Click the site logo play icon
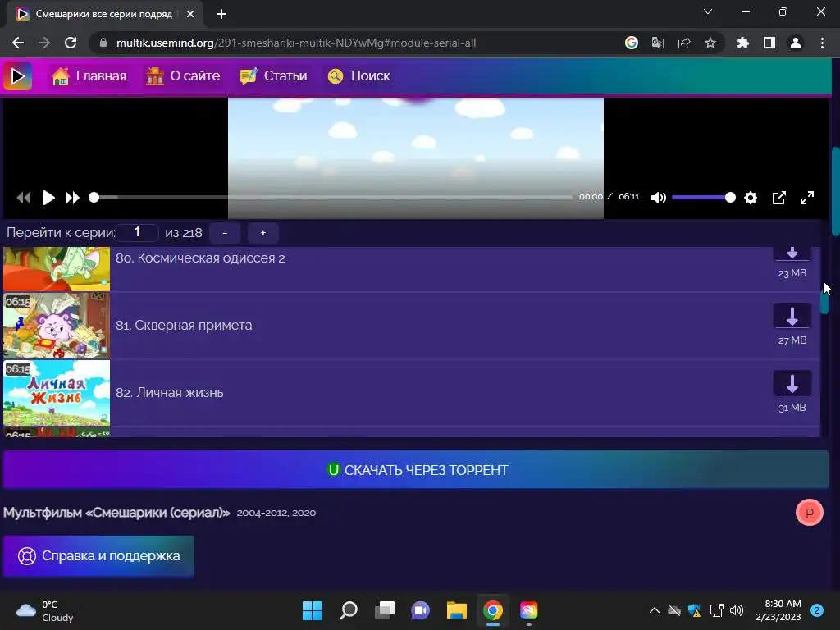Screen dimensions: 840x630 click(18, 76)
